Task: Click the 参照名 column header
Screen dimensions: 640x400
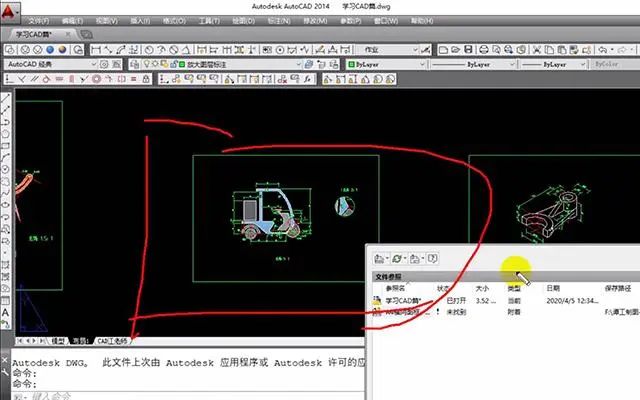Action: pos(396,288)
